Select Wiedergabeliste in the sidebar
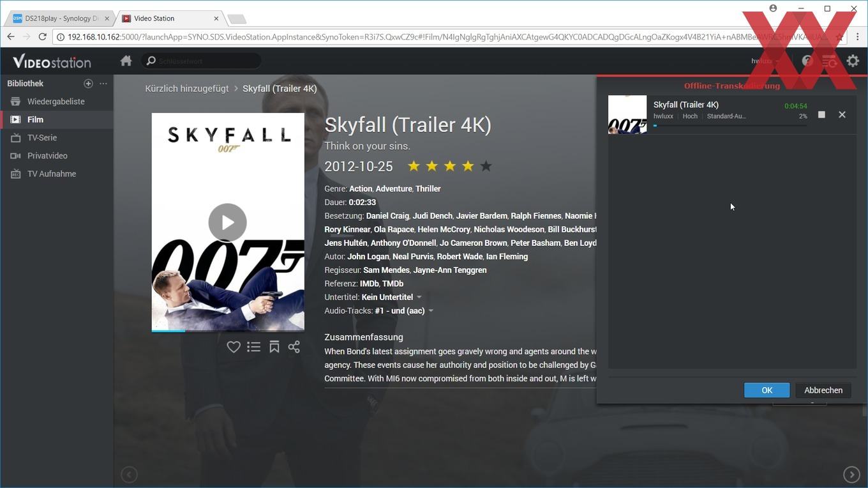The image size is (868, 488). tap(56, 102)
